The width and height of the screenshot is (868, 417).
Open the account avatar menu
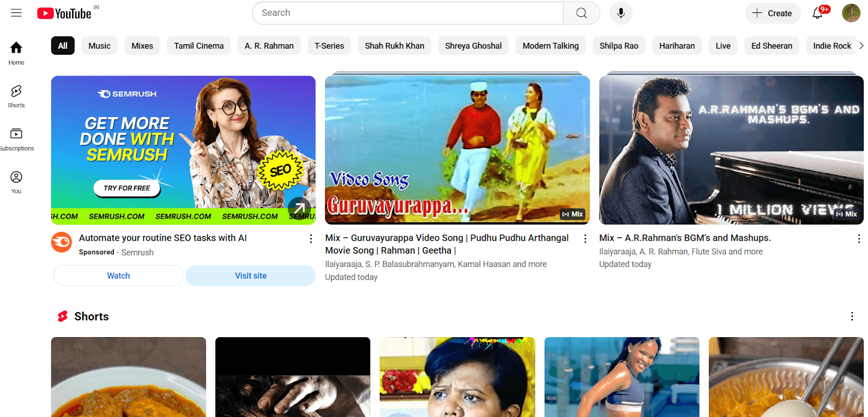coord(851,13)
